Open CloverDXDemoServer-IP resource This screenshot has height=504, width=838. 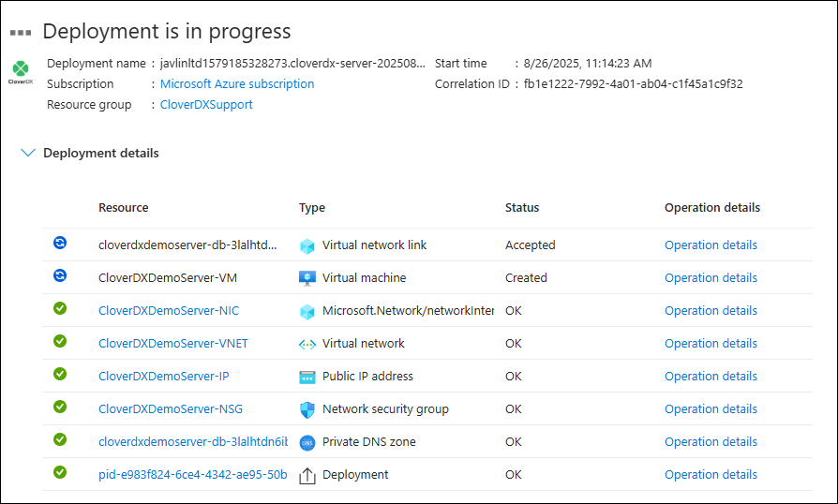coord(163,376)
